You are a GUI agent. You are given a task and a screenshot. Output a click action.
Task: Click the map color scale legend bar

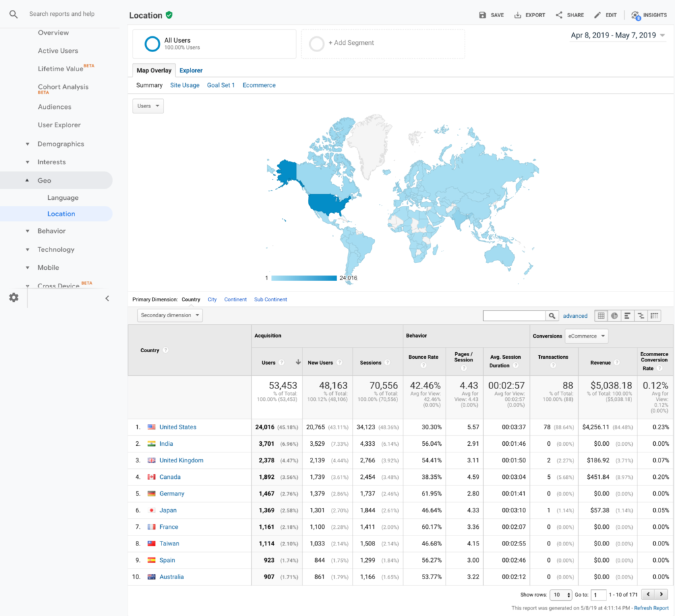[x=304, y=278]
